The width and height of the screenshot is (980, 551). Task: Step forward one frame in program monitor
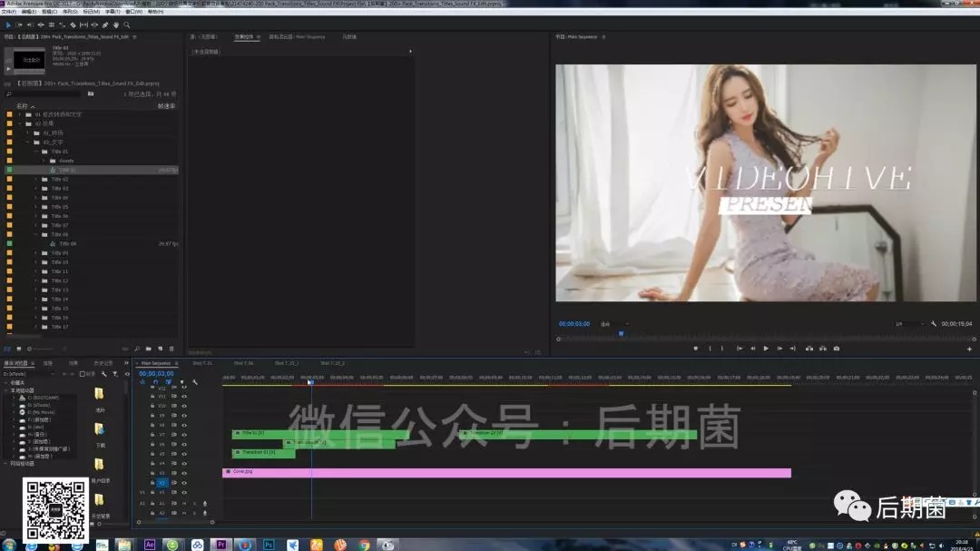(779, 349)
